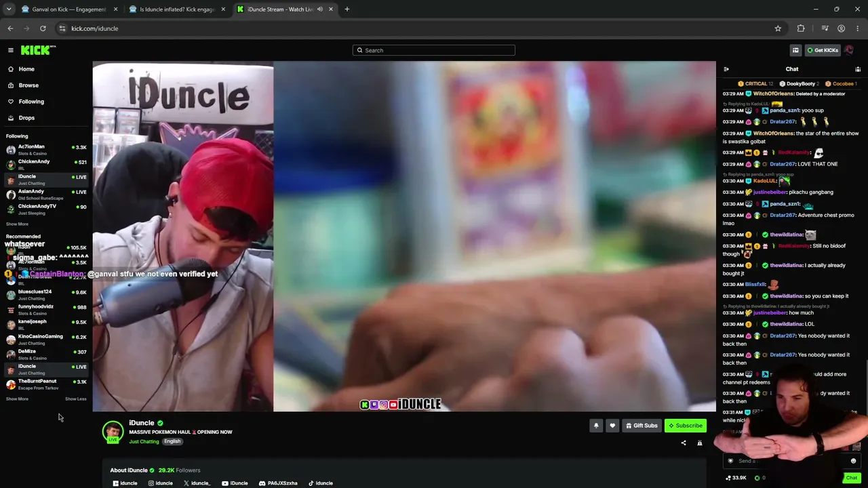Screen dimensions: 868x488
Task: Open AsianAndy's live channel
Action: click(46, 195)
